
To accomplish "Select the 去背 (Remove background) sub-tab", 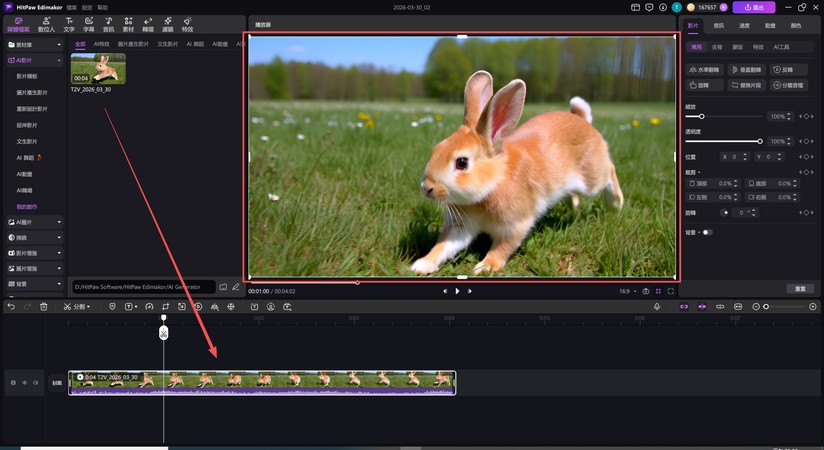I will pos(716,46).
